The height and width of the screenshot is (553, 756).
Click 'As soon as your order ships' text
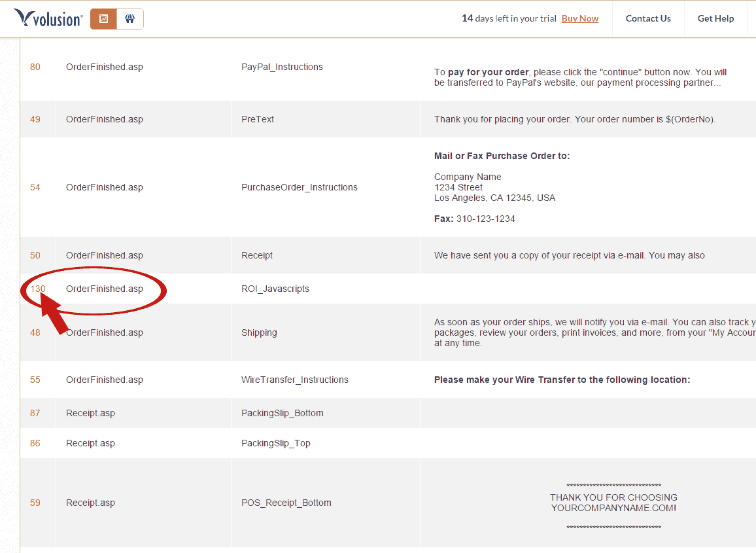[x=595, y=332]
